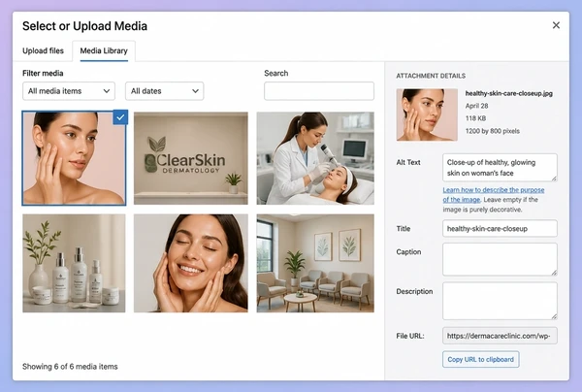Click the 'April 28' upload date

(x=476, y=106)
